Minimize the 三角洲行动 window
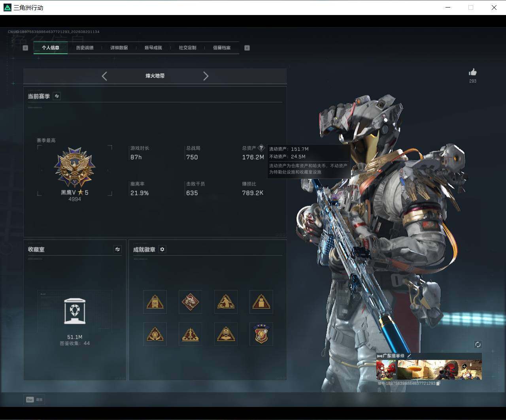This screenshot has height=420, width=506. point(448,8)
